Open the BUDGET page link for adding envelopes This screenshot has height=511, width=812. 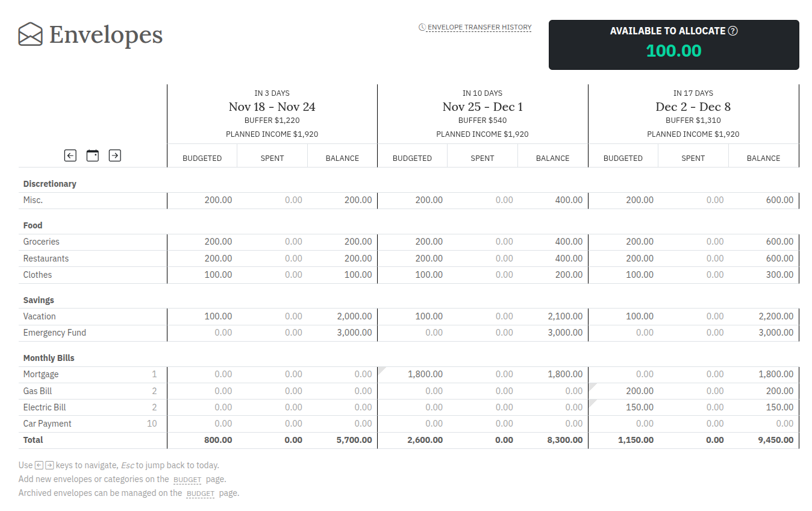point(187,480)
